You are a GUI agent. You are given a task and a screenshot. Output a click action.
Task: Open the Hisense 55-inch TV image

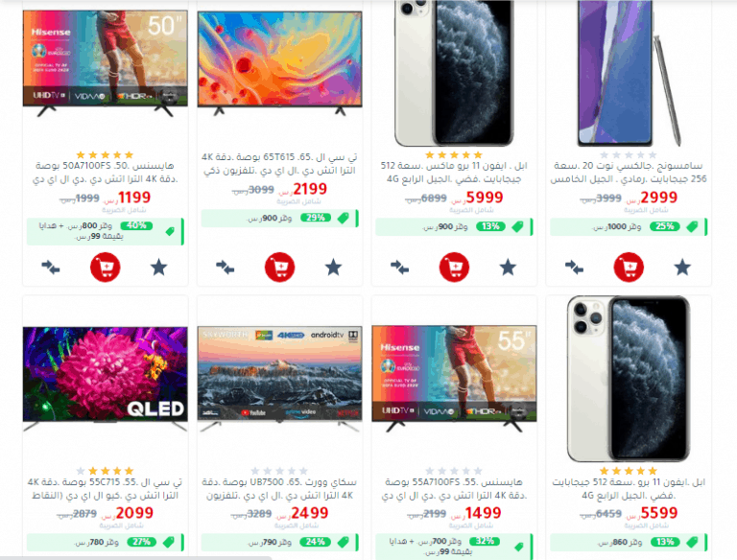(x=454, y=379)
